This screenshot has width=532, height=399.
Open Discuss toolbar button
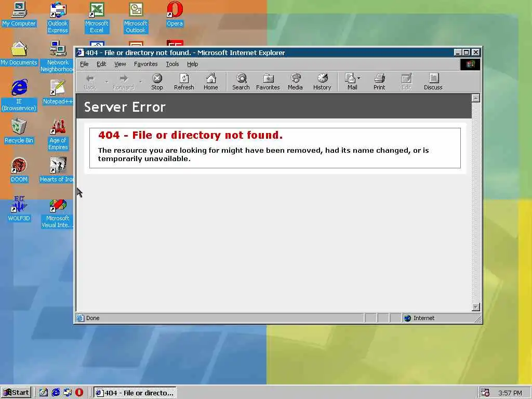tap(433, 82)
